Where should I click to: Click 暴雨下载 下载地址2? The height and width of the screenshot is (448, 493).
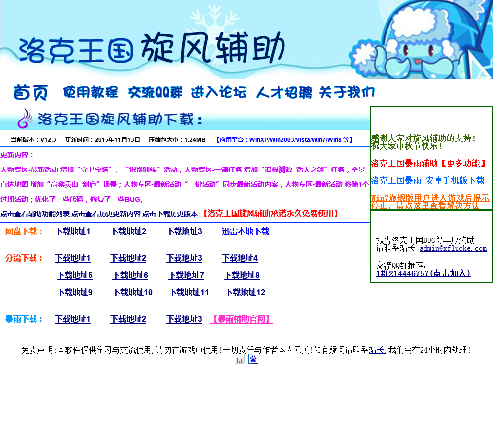pos(128,319)
